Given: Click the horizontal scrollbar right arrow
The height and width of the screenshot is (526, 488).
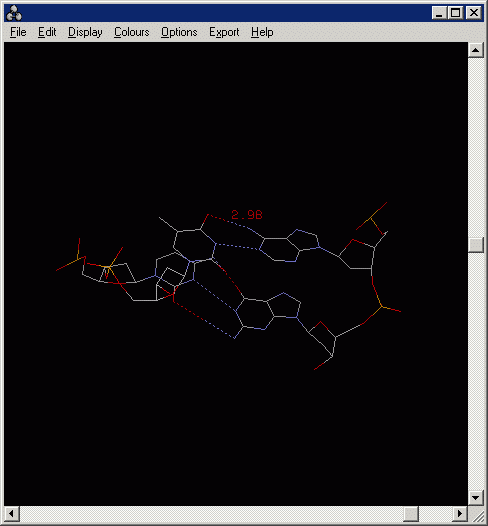Looking at the screenshot, I should [x=460, y=514].
